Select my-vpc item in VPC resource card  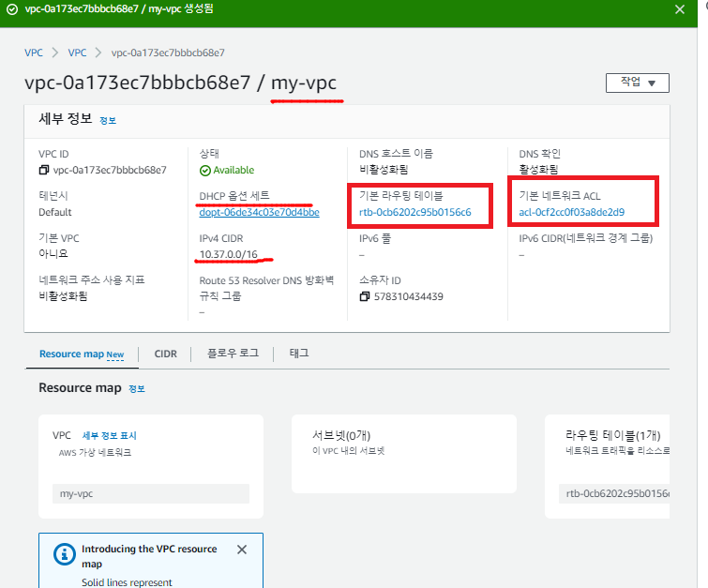[x=151, y=493]
